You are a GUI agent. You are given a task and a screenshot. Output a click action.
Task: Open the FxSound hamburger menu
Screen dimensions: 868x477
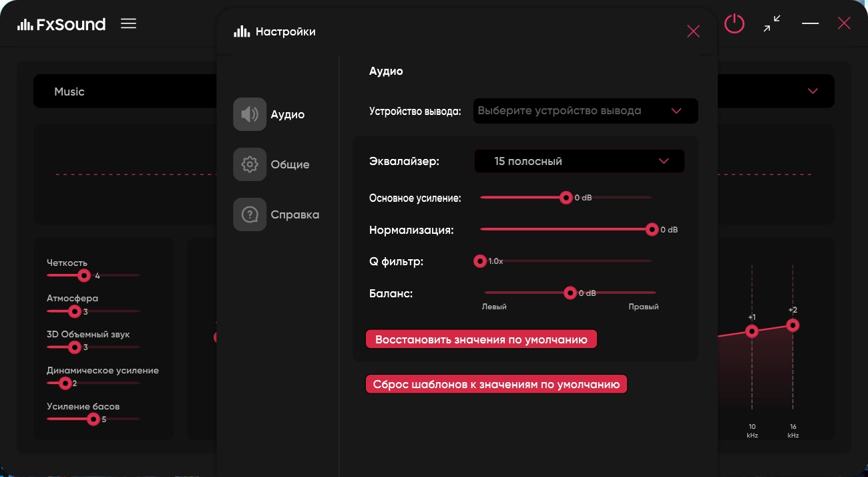pyautogui.click(x=128, y=24)
